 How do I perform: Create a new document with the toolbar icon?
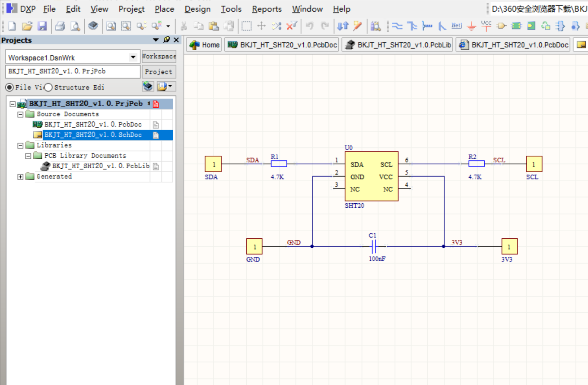click(12, 26)
